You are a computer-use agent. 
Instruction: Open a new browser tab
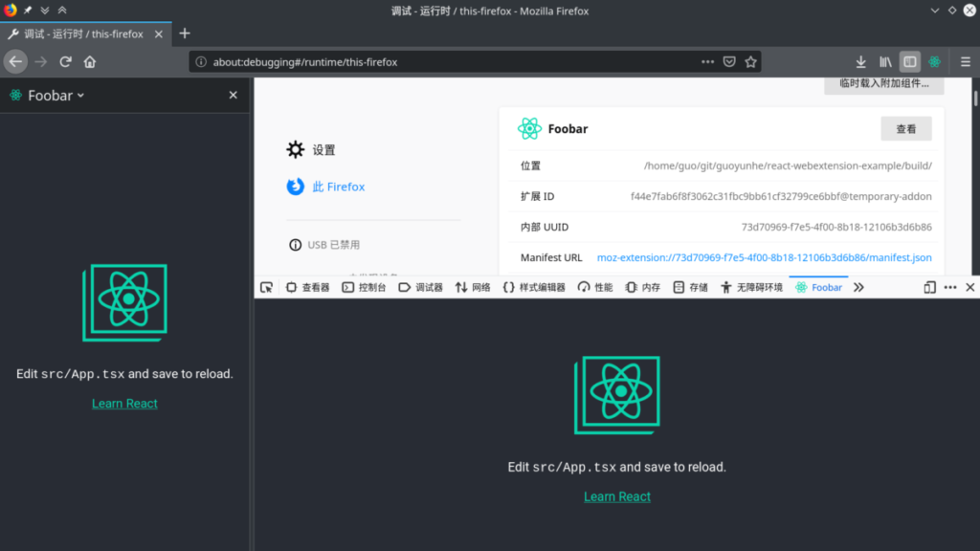pos(185,33)
